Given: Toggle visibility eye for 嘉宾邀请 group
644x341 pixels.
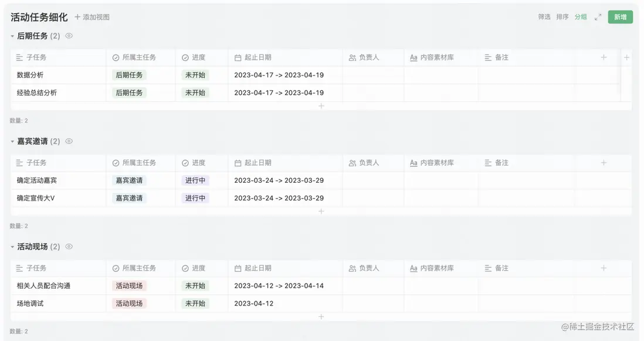Looking at the screenshot, I should click(69, 141).
